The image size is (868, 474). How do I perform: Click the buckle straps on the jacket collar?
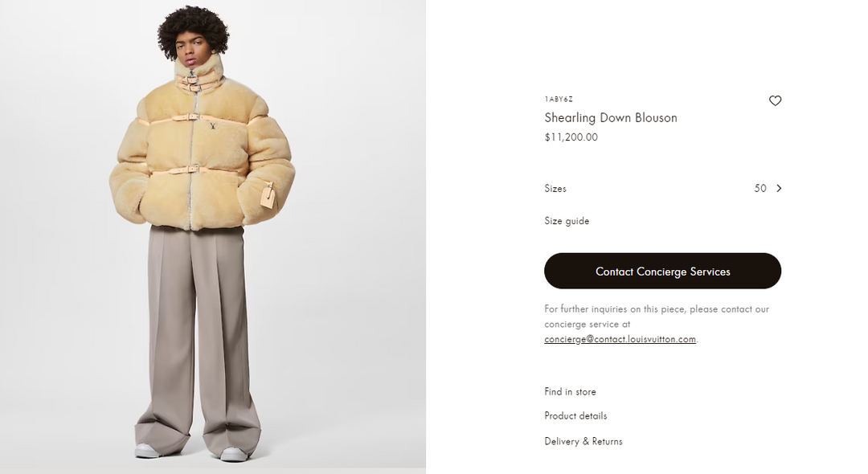coord(192,84)
